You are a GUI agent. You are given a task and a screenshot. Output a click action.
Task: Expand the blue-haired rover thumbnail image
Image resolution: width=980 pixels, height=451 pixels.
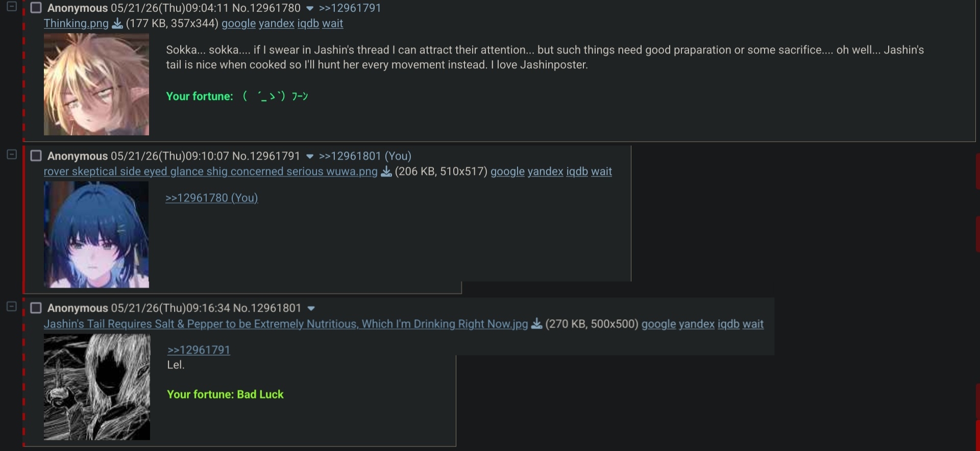[96, 235]
